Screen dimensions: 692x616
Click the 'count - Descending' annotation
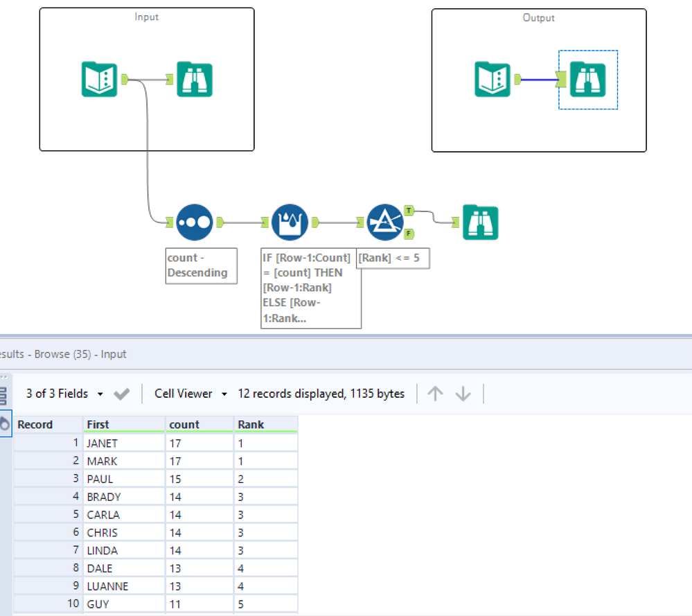(202, 265)
